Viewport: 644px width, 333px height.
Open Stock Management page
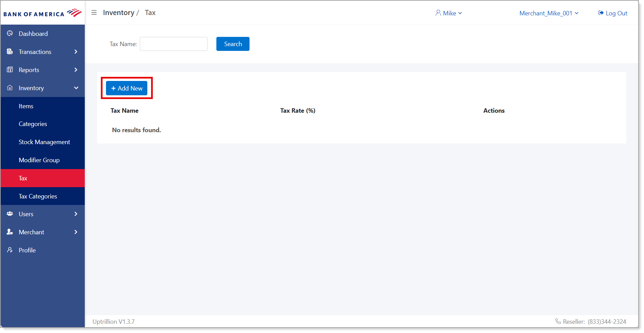point(43,142)
